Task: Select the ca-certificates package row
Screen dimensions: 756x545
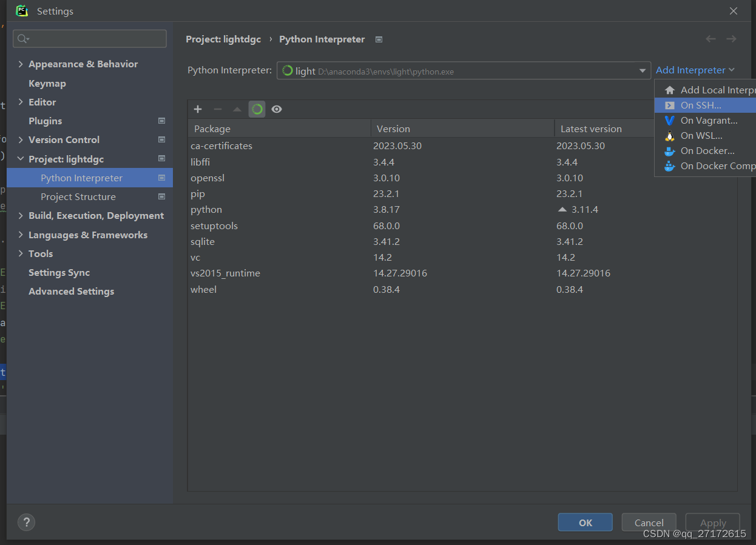Action: click(462, 146)
